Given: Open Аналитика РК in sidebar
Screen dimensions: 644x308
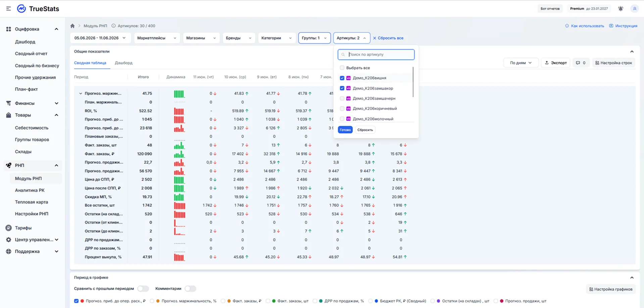Looking at the screenshot, I should (x=30, y=190).
